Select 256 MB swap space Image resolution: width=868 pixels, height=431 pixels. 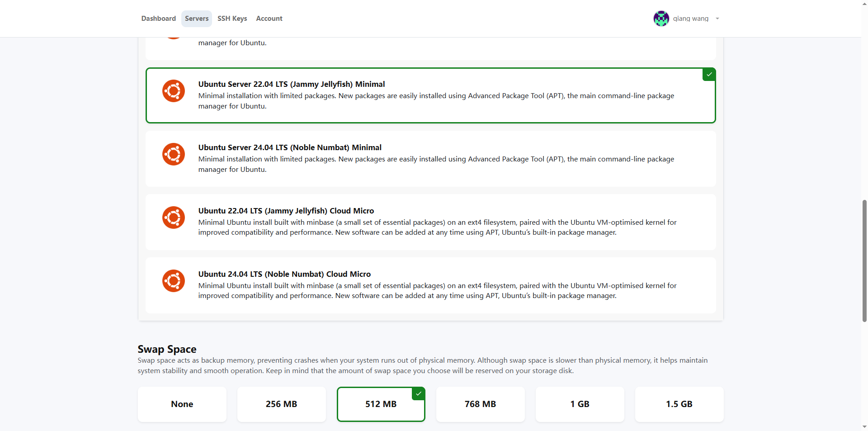tap(282, 404)
